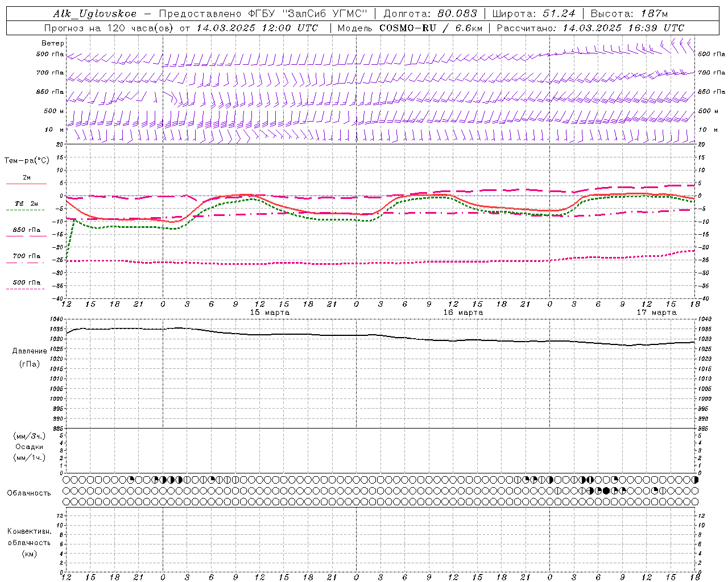Select the Высота: 187м elevation text

[629, 14]
